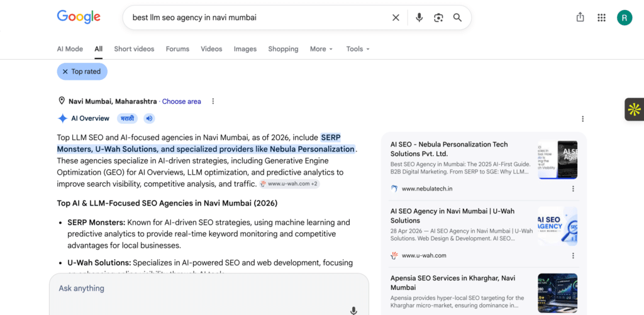Switch to AI Mode tab

[70, 49]
